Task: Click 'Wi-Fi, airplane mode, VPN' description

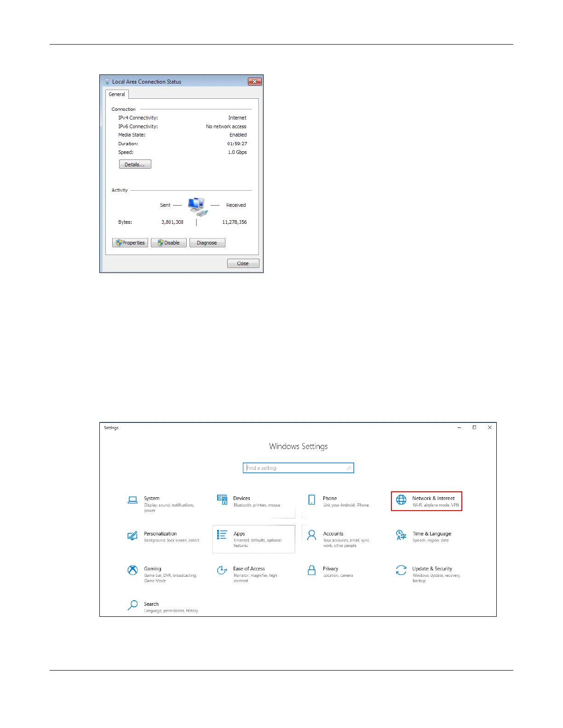Action: click(x=436, y=505)
